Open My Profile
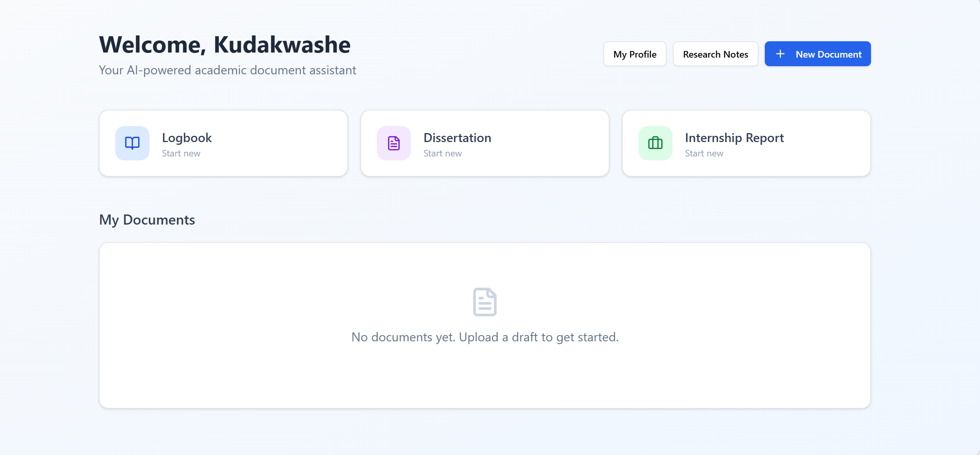Viewport: 980px width, 455px height. pos(635,54)
